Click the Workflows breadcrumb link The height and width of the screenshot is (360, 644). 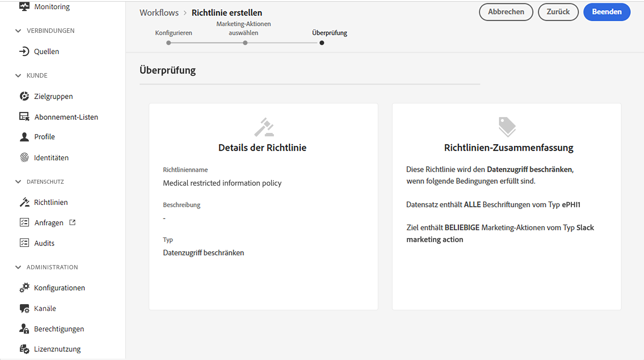pyautogui.click(x=159, y=13)
